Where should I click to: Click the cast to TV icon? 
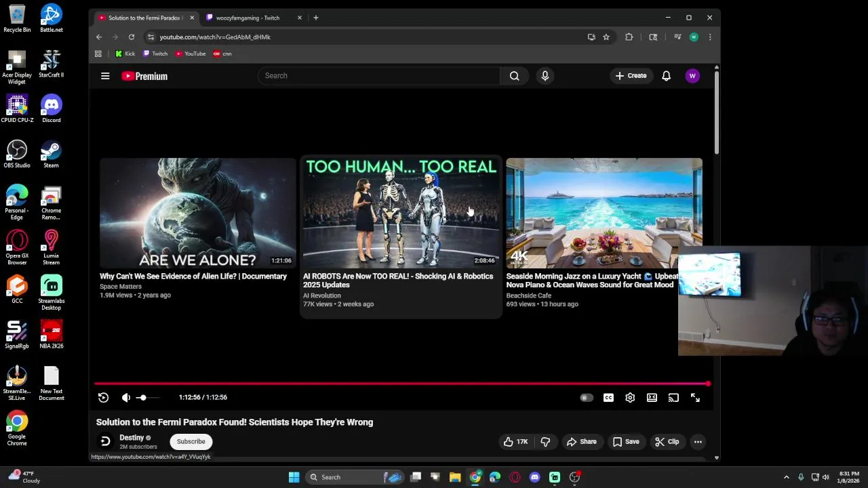click(x=673, y=398)
